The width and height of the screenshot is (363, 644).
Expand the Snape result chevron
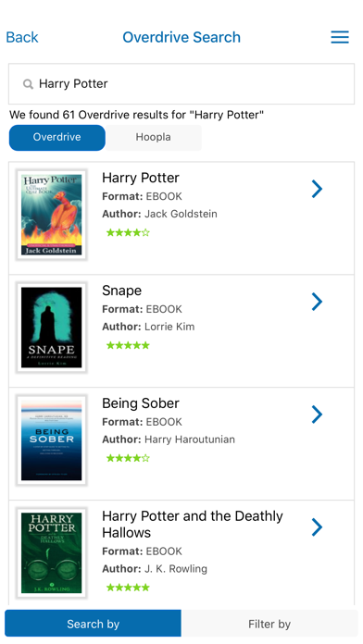click(x=317, y=302)
